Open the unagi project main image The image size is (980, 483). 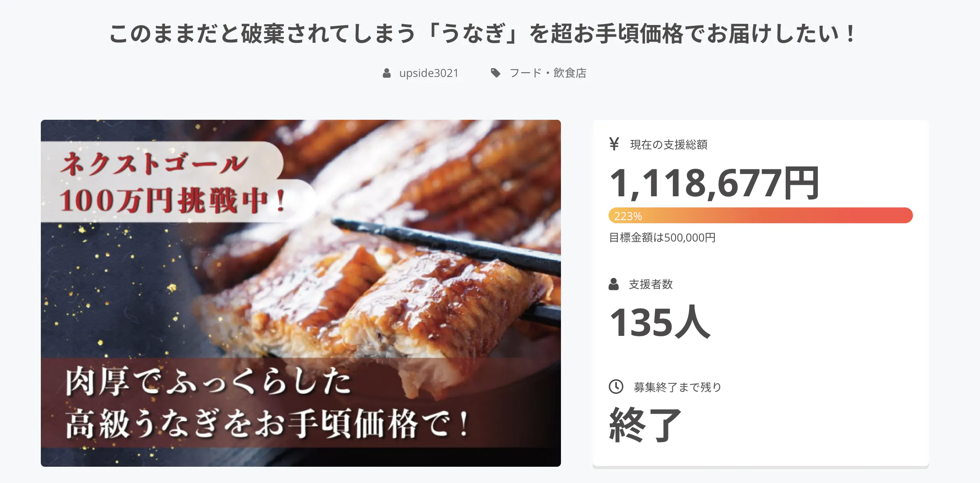301,293
